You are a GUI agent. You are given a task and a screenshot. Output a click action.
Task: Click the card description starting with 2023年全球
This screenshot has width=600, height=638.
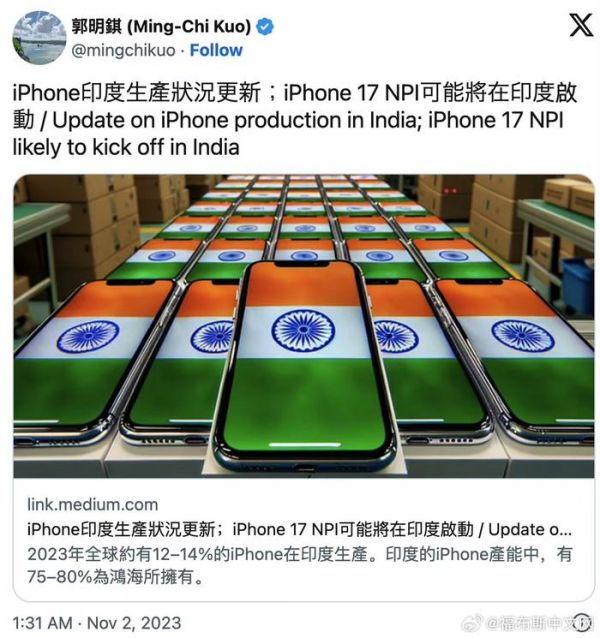click(x=300, y=566)
